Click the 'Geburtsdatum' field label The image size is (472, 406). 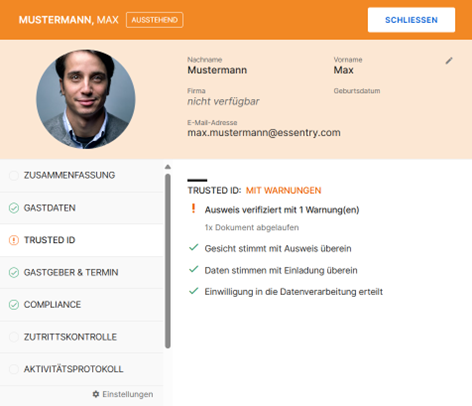click(357, 91)
